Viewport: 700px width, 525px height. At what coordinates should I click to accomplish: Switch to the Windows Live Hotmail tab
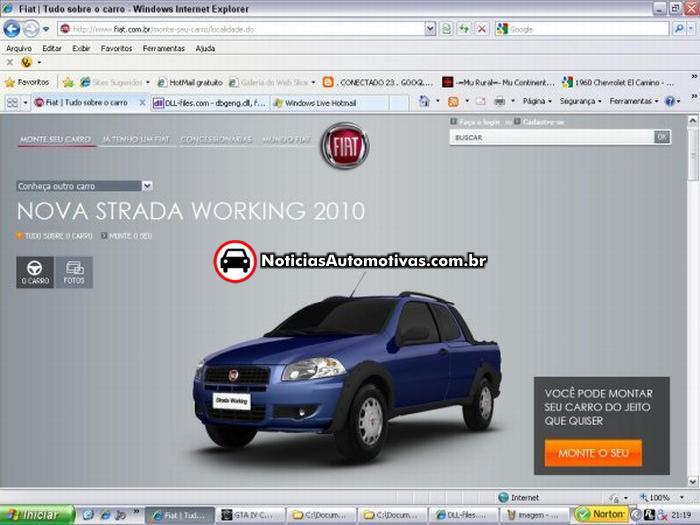coord(330,103)
